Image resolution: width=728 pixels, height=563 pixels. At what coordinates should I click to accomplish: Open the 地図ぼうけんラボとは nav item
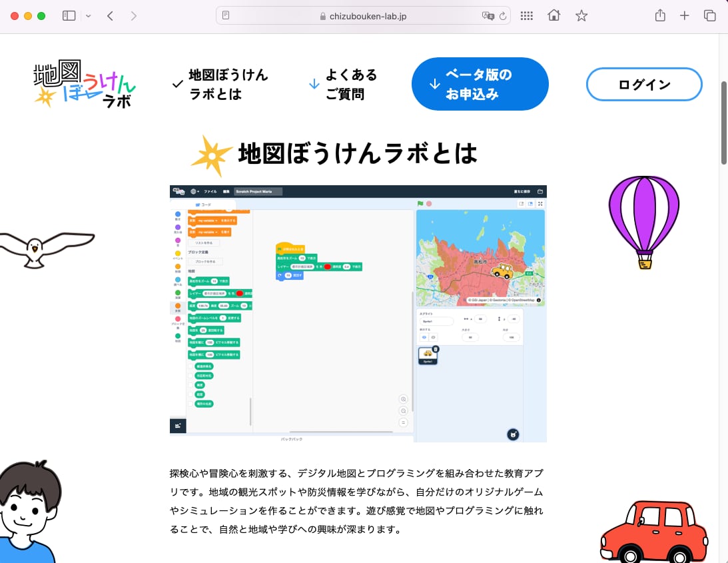point(220,85)
